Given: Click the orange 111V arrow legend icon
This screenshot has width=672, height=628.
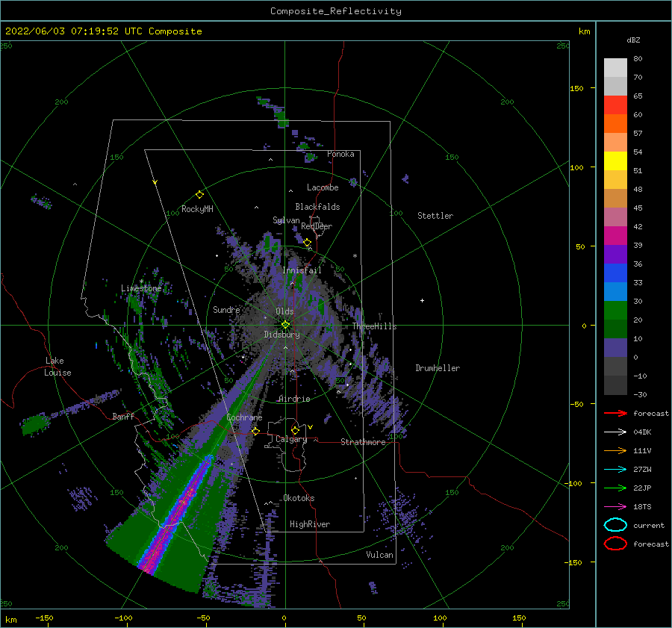Looking at the screenshot, I should pos(615,450).
